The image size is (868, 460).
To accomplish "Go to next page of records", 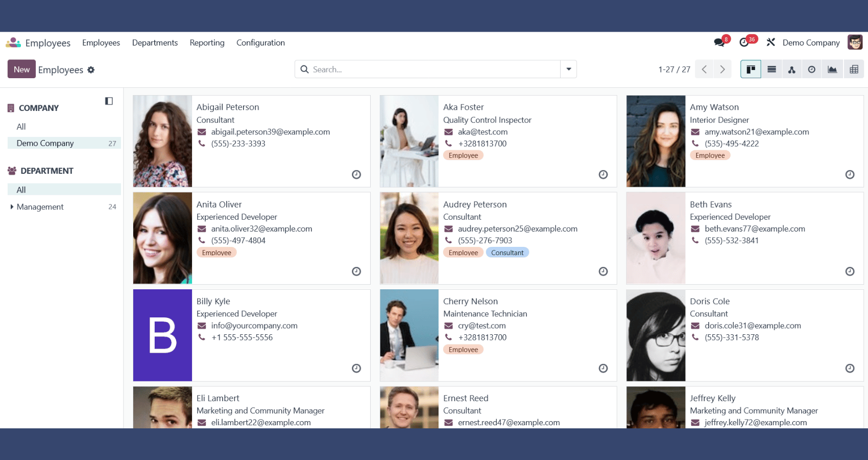I will click(x=722, y=70).
